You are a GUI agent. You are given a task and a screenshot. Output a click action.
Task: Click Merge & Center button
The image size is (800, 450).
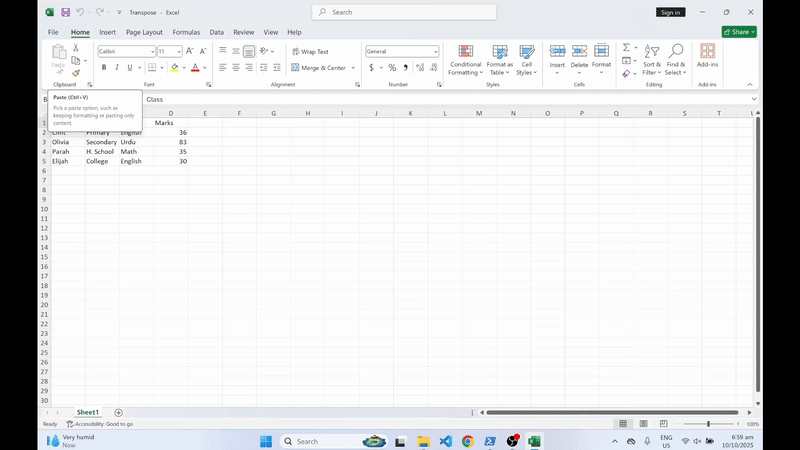(318, 67)
